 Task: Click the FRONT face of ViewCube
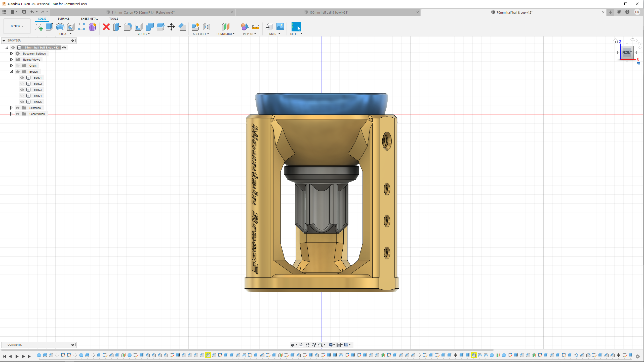(x=627, y=53)
